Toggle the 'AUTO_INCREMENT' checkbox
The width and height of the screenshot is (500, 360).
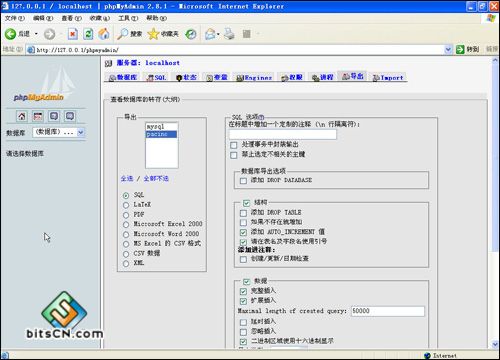[243, 232]
